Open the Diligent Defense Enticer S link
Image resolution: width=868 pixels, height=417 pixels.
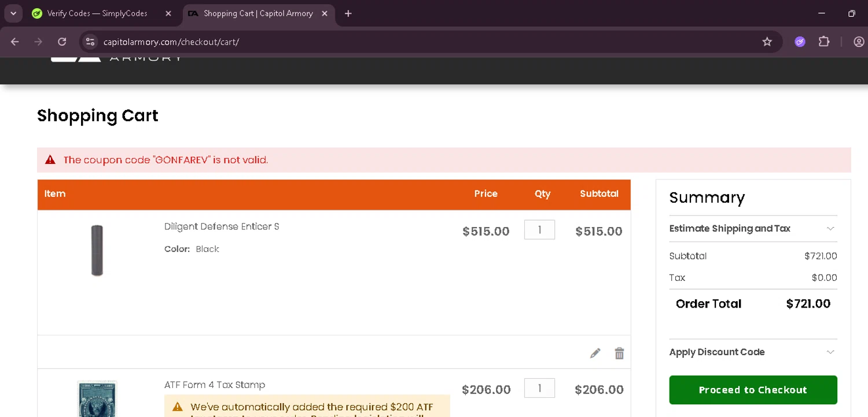pyautogui.click(x=222, y=226)
